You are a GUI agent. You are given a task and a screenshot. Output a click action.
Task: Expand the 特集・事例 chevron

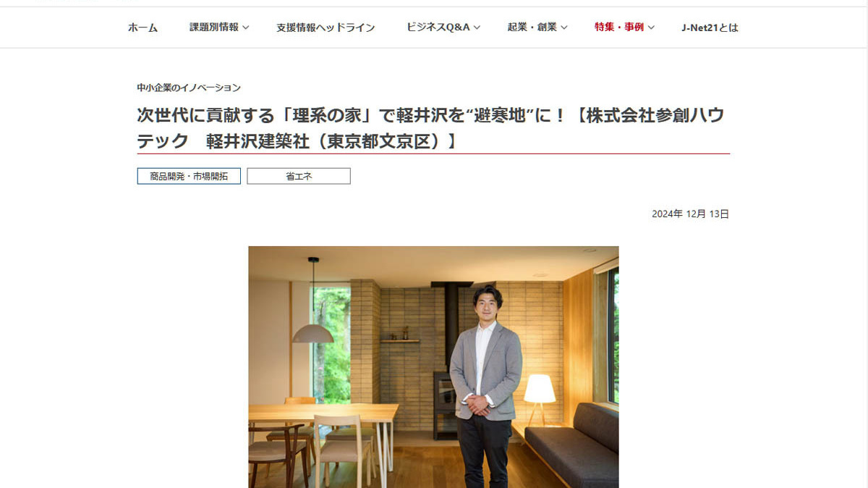tap(651, 28)
